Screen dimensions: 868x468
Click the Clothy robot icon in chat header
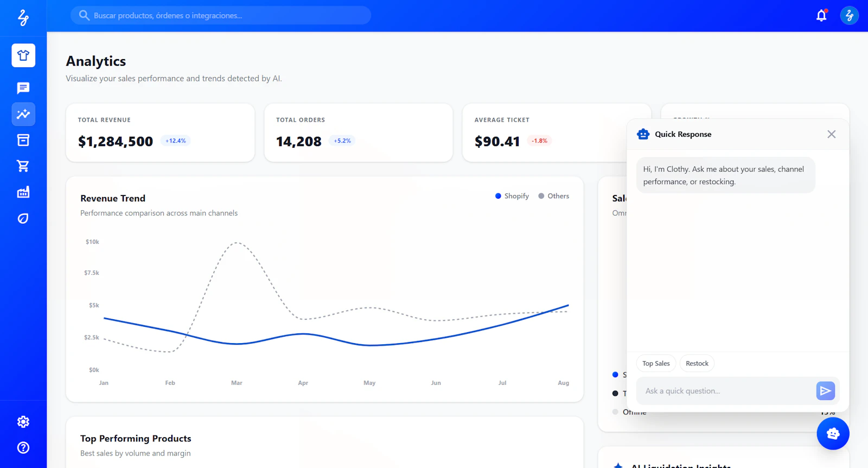point(643,134)
